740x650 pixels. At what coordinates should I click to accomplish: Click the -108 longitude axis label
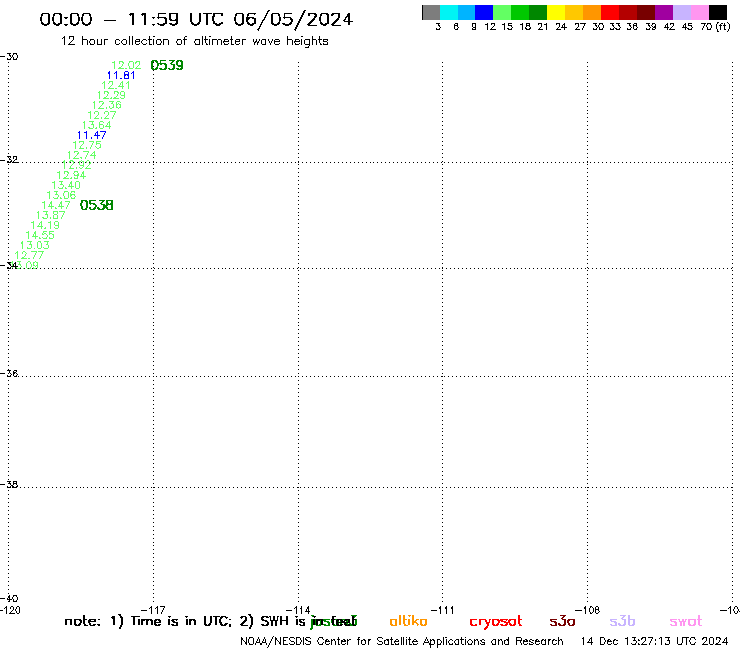pyautogui.click(x=587, y=610)
